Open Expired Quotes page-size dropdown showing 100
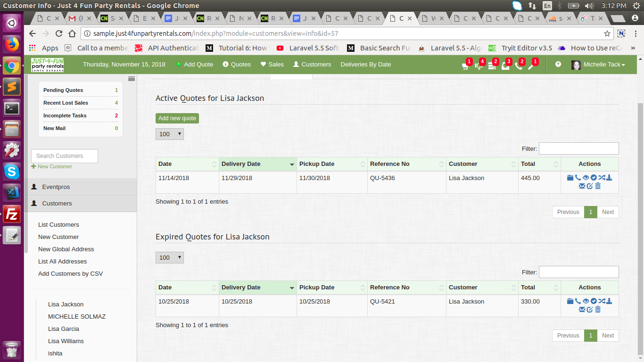 170,258
